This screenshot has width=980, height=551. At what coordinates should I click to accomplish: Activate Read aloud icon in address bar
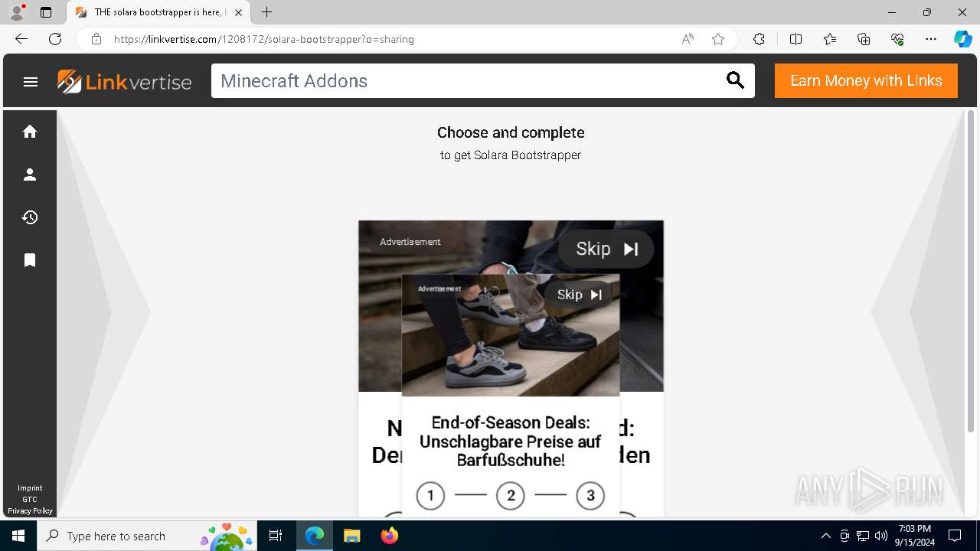688,39
